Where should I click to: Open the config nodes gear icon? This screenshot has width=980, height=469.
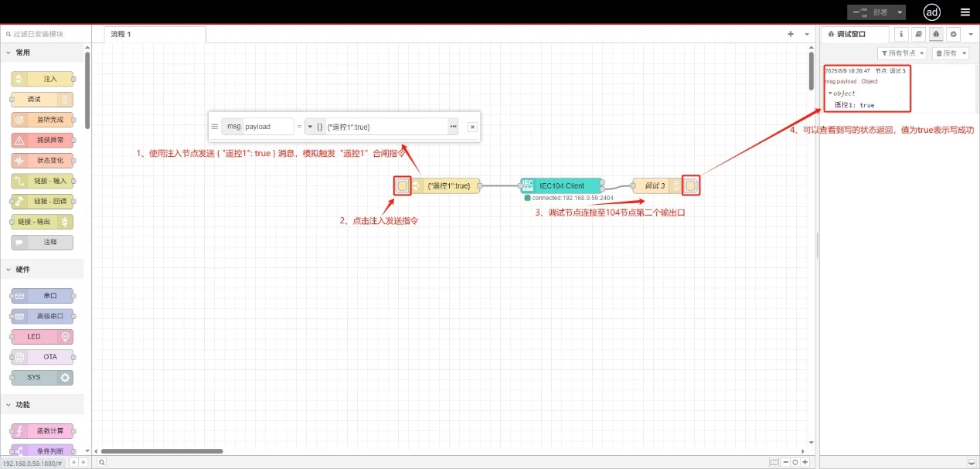(953, 34)
